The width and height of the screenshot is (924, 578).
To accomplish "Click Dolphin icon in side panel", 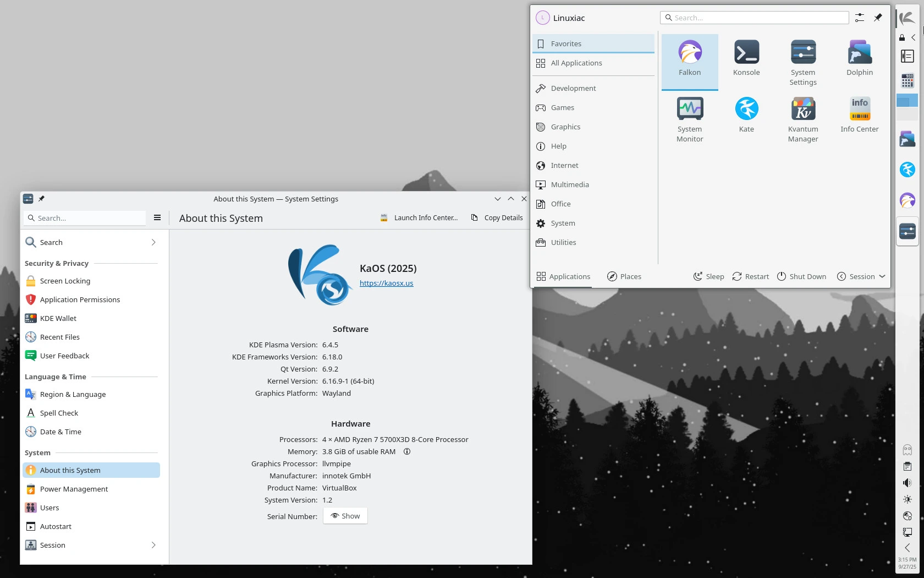I will 908,139.
